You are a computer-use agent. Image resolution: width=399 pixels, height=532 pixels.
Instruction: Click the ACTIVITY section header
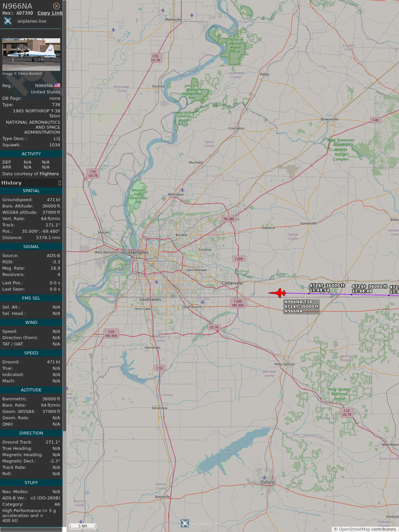click(31, 154)
